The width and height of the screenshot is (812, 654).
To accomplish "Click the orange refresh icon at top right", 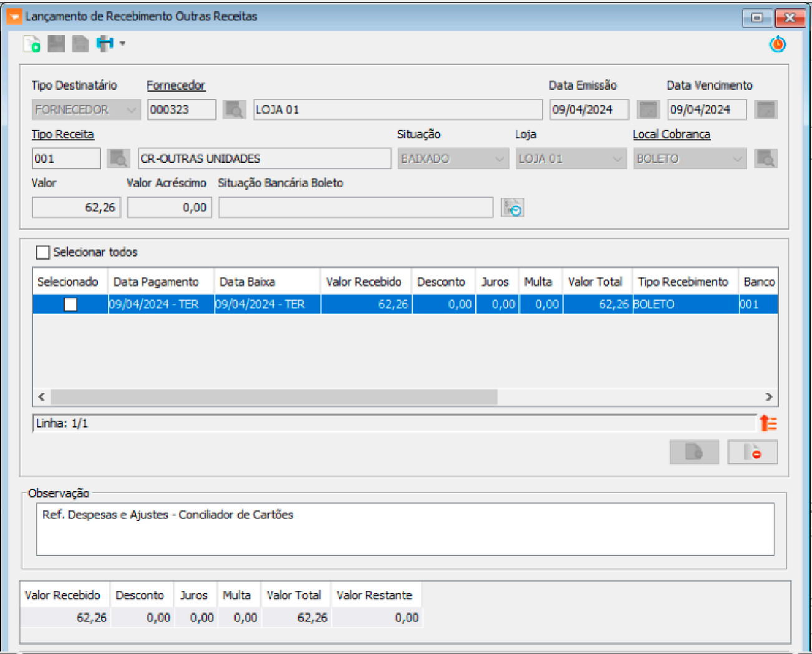I will tap(777, 44).
